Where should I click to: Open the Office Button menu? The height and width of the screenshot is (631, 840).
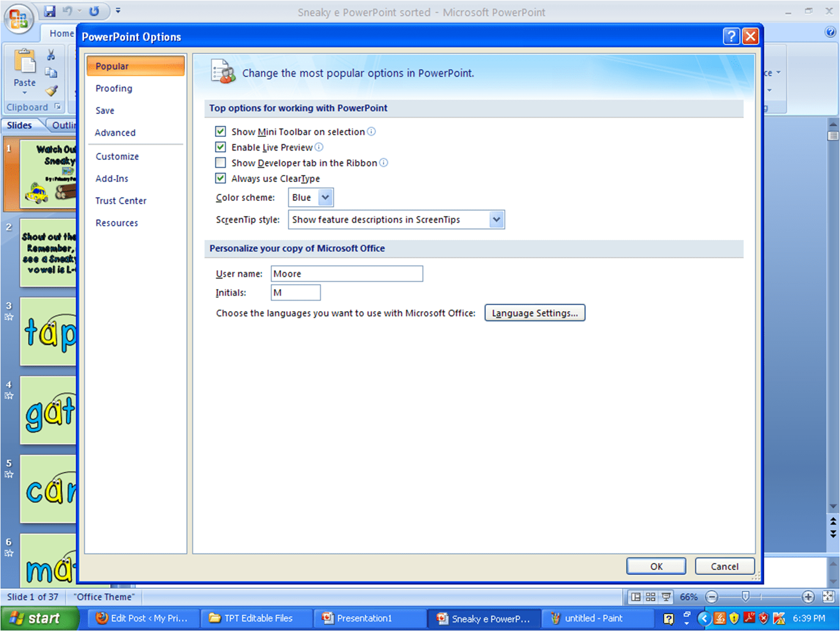click(18, 19)
